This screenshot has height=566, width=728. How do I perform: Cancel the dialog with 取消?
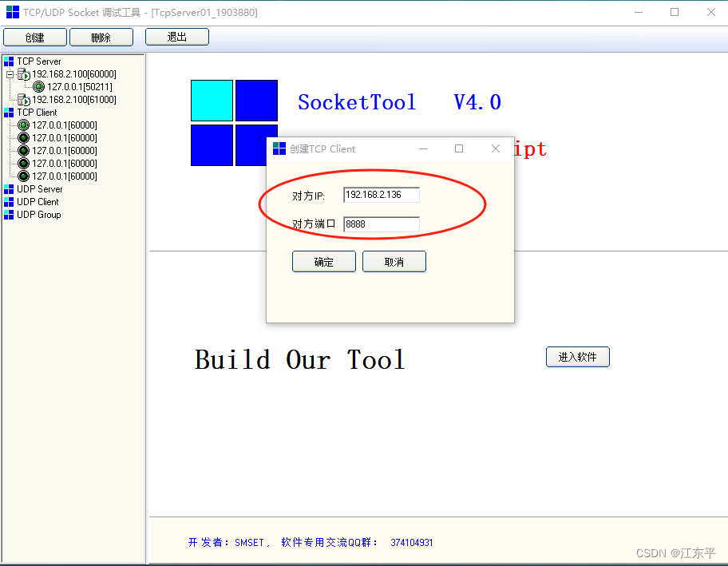394,261
